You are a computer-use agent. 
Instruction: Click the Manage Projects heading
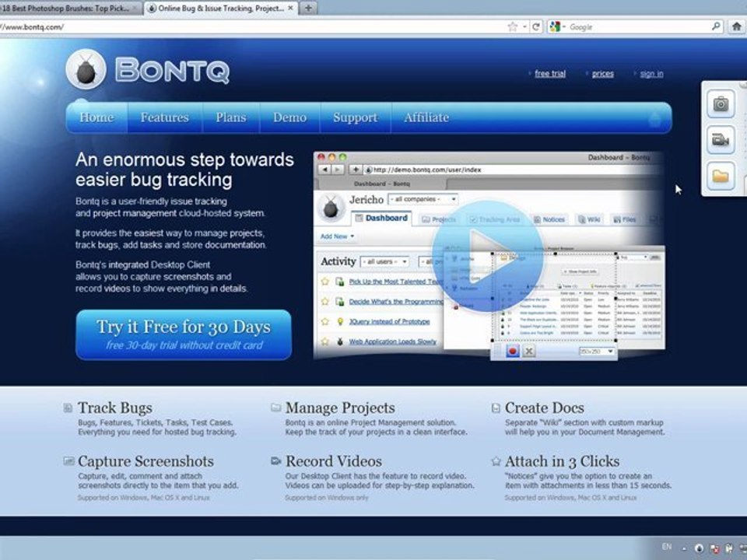coord(340,408)
